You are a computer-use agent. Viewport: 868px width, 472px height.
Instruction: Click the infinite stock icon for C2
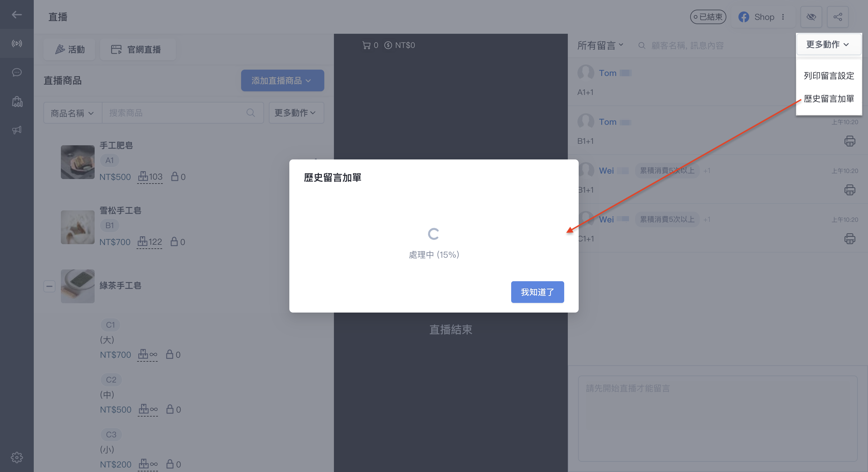[148, 409]
